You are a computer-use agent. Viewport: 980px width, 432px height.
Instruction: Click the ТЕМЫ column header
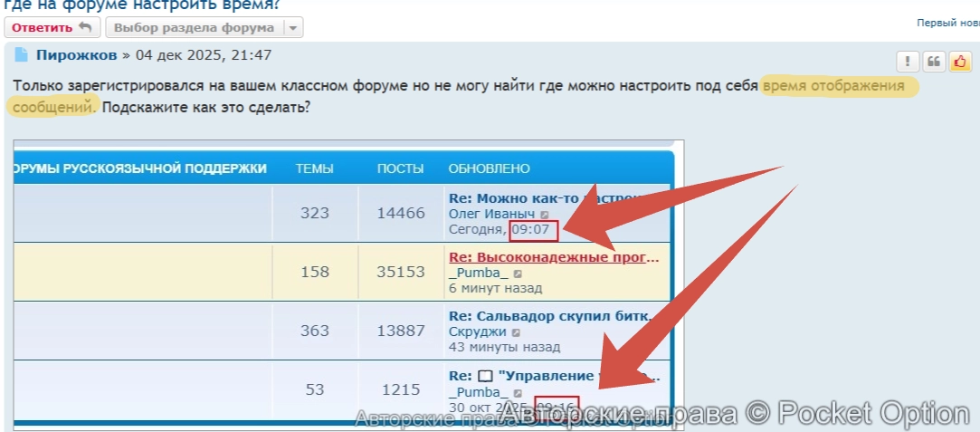(x=314, y=168)
